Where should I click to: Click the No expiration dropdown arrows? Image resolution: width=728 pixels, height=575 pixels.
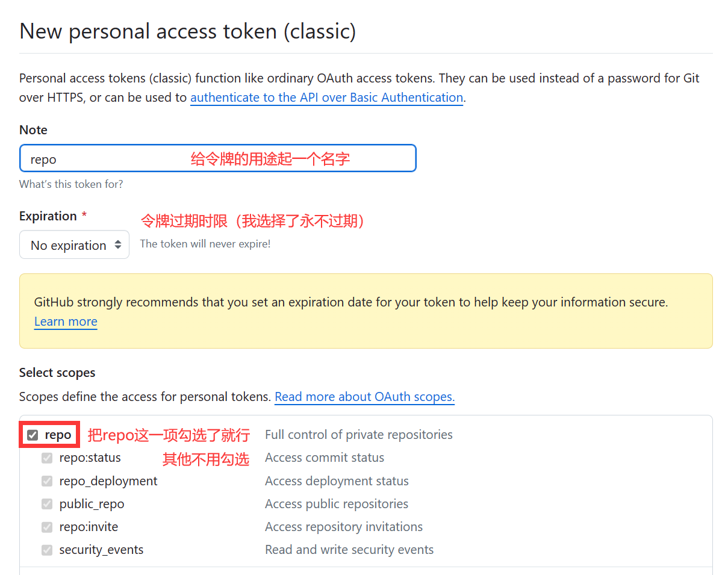[118, 245]
